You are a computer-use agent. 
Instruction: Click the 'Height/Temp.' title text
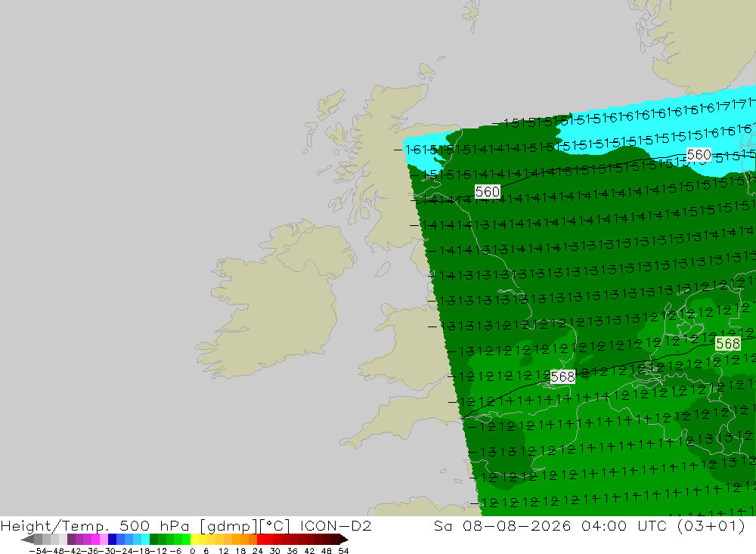[55, 526]
